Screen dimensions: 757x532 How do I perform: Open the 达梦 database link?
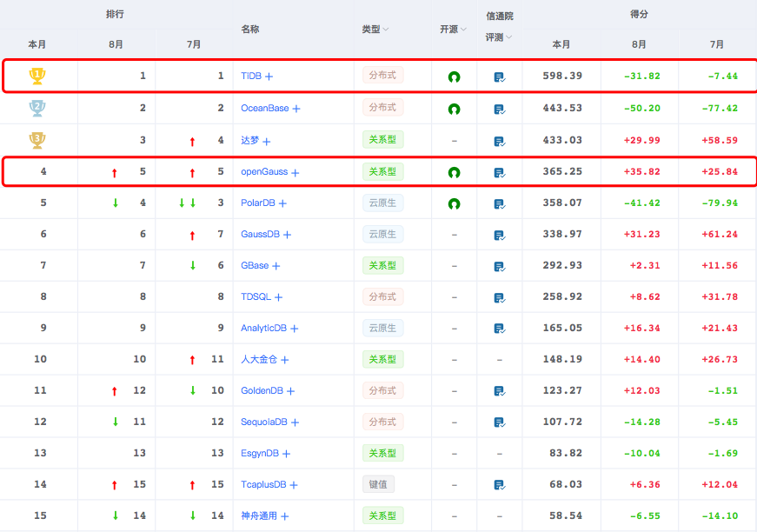click(x=250, y=141)
